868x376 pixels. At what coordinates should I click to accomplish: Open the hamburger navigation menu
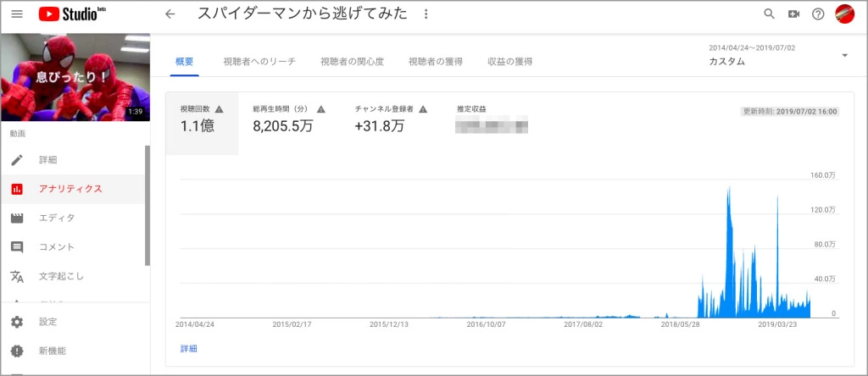[17, 14]
